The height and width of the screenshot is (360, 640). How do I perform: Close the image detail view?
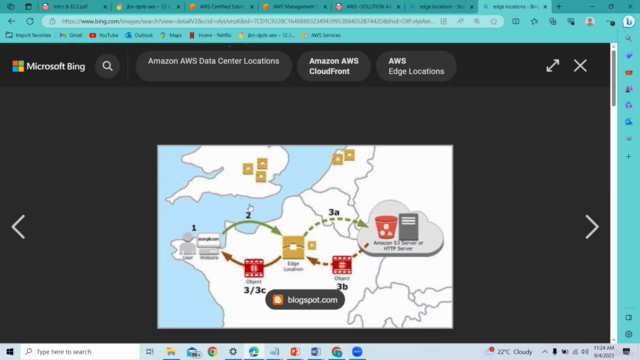click(580, 66)
